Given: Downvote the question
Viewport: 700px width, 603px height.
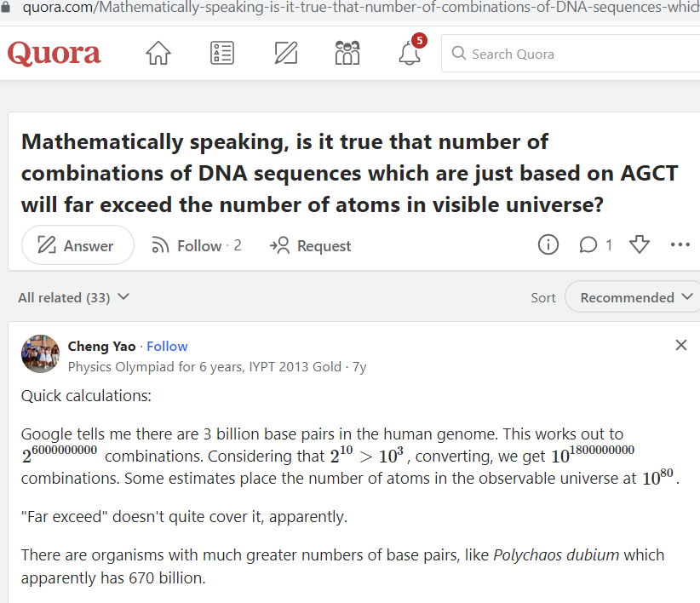Looking at the screenshot, I should (x=639, y=245).
